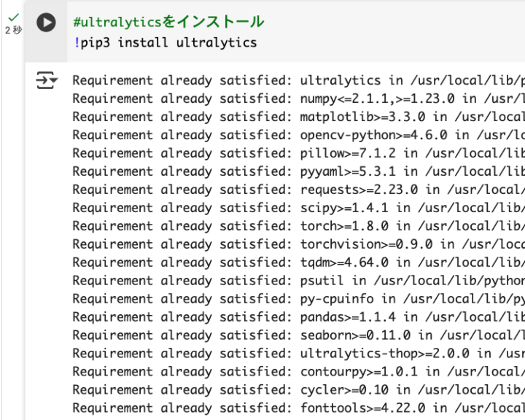
Task: Toggle the cell output options icon
Action: [47, 80]
